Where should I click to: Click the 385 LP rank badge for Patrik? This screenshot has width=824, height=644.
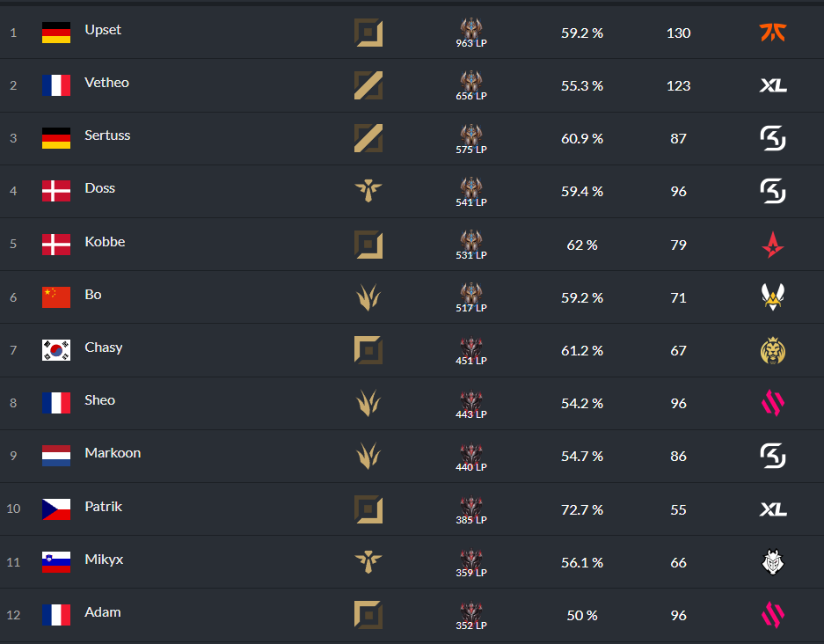471,510
